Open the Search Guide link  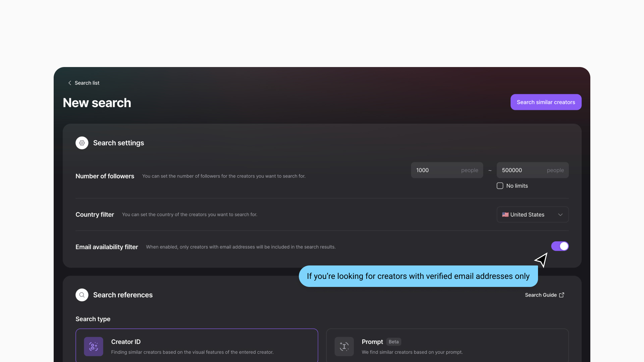(541, 295)
